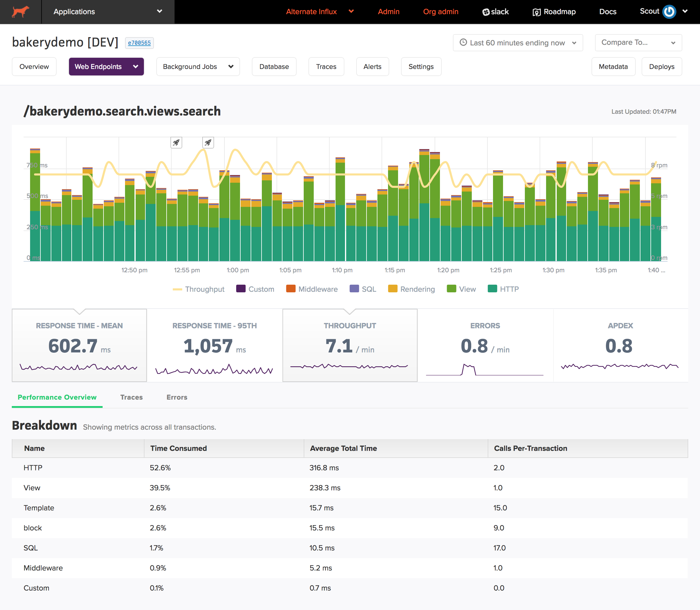Select the Response Time - Mean metric card
This screenshot has width=700, height=610.
[79, 345]
